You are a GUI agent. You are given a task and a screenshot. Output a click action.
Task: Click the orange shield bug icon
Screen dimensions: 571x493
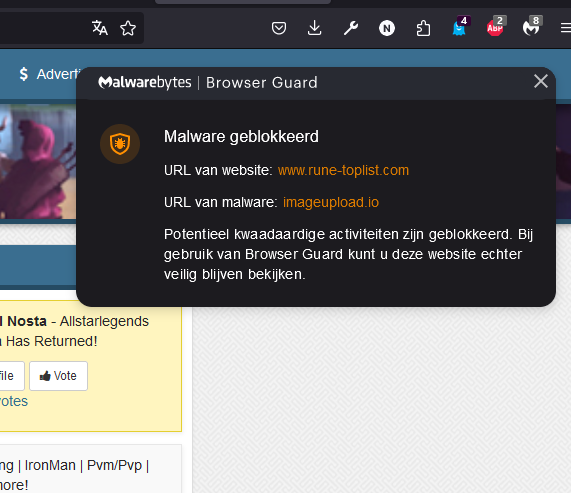tap(120, 144)
